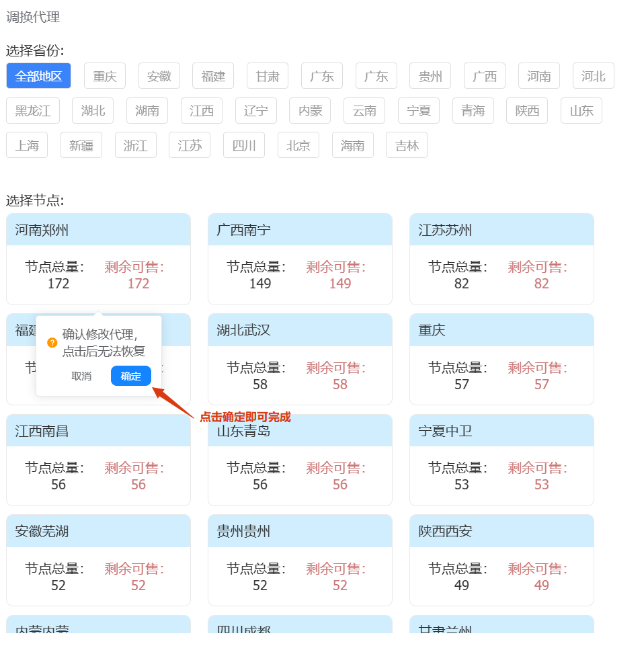Choose the 贵州贵州 node card
Image resolution: width=644 pixels, height=650 pixels.
coord(300,561)
